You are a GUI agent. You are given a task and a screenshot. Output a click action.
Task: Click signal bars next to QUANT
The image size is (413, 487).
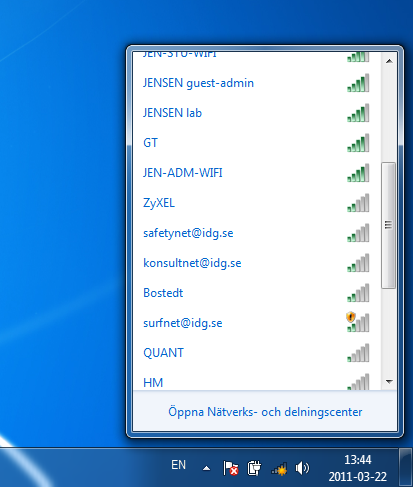[358, 353]
